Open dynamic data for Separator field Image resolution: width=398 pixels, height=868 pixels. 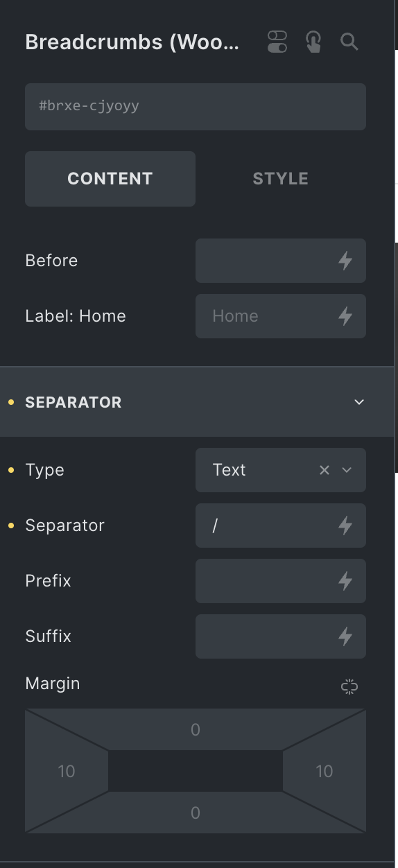(345, 526)
